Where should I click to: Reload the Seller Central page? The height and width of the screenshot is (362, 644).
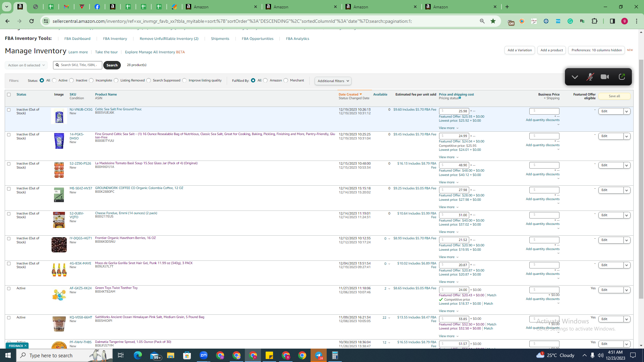click(32, 21)
